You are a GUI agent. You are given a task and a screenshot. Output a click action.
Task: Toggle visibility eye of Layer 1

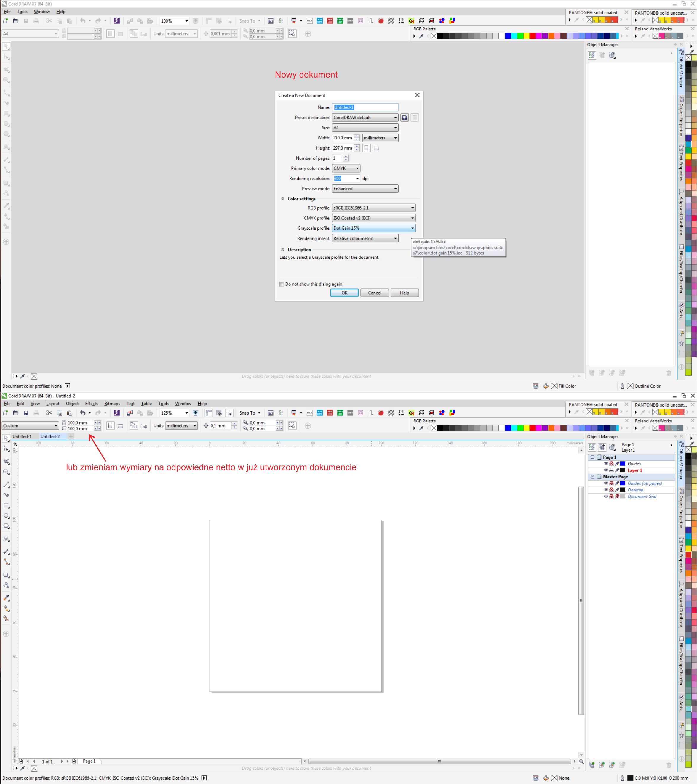click(606, 470)
